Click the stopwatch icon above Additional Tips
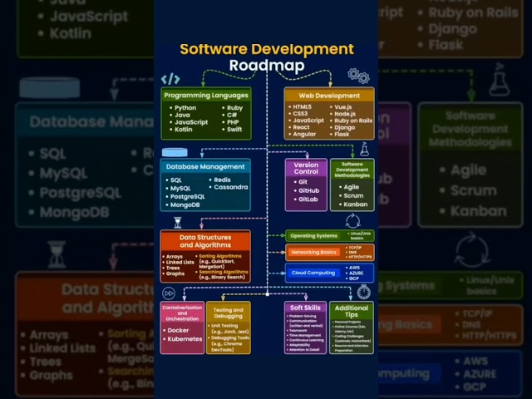 364,292
